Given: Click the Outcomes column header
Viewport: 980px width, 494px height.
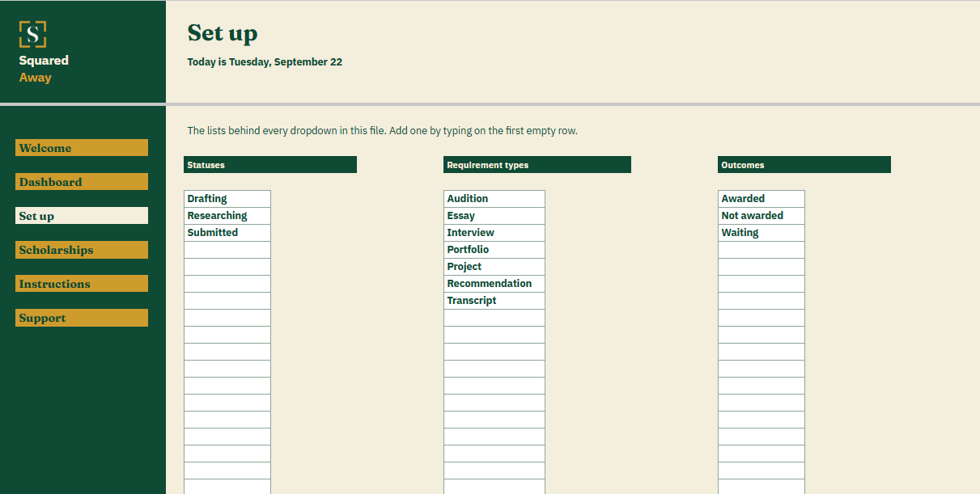Looking at the screenshot, I should (x=804, y=165).
